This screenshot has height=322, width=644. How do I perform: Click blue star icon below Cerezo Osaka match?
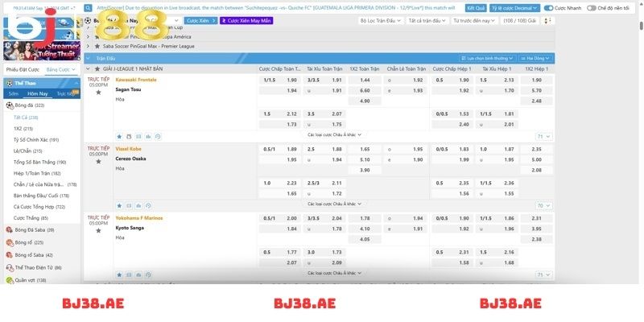pyautogui.click(x=119, y=205)
